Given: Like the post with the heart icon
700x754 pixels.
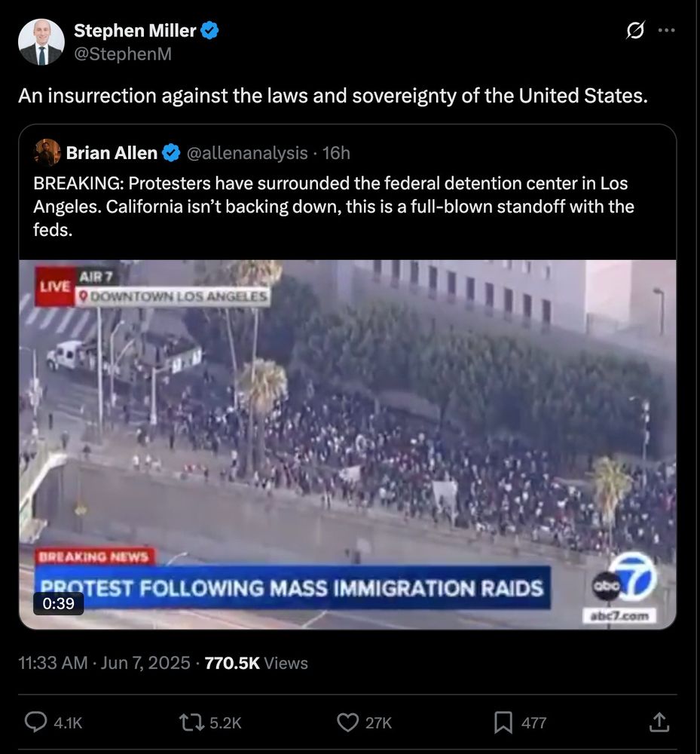Looking at the screenshot, I should pos(347,722).
